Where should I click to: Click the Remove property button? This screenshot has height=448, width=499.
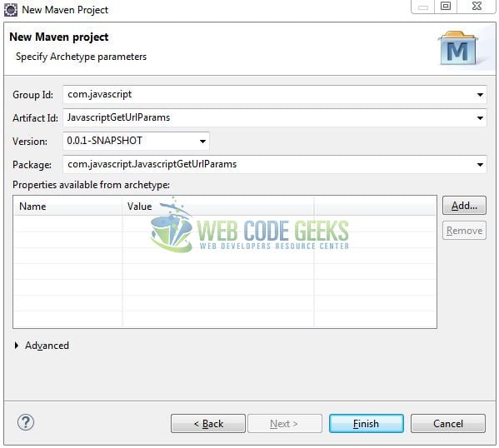point(464,231)
